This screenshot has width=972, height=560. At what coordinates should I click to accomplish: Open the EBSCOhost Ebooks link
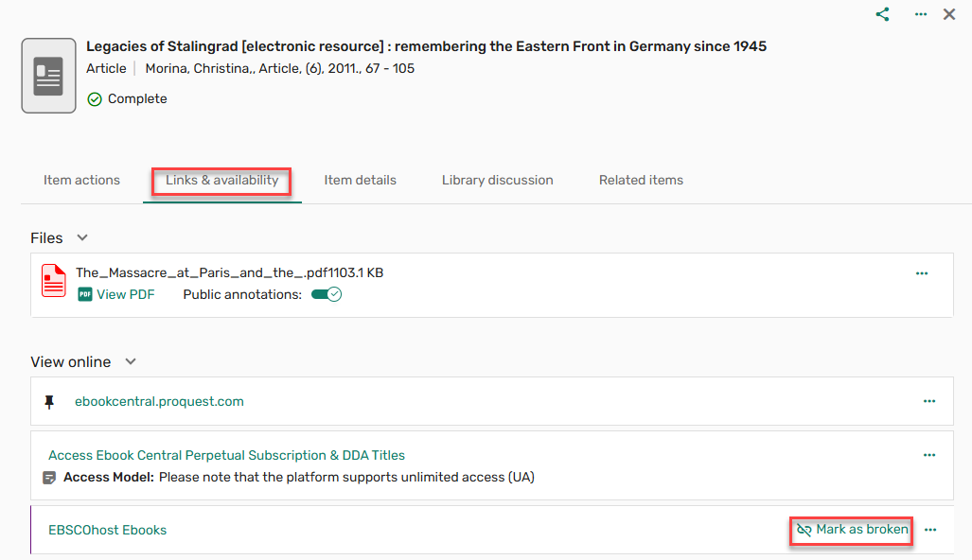click(107, 531)
